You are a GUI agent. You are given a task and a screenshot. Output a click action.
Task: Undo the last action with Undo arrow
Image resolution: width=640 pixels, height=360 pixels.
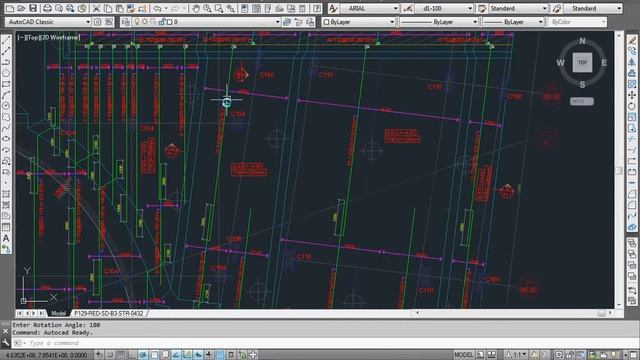(x=158, y=8)
